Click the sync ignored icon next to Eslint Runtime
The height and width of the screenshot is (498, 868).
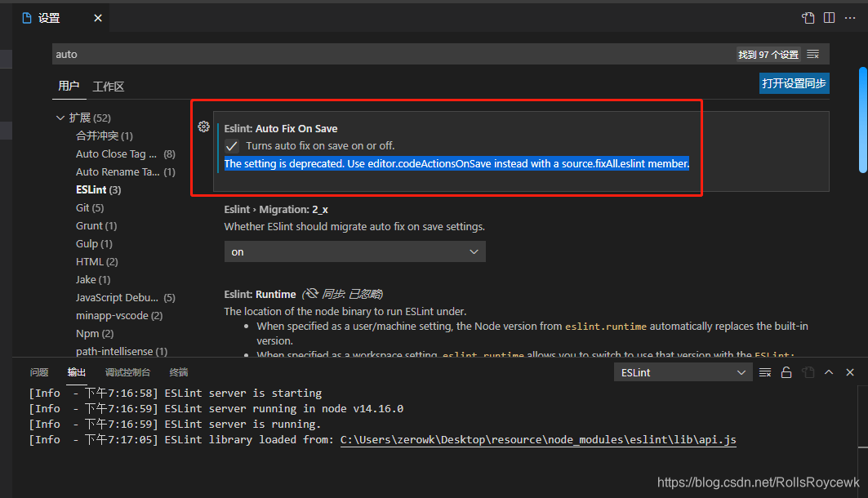click(312, 293)
